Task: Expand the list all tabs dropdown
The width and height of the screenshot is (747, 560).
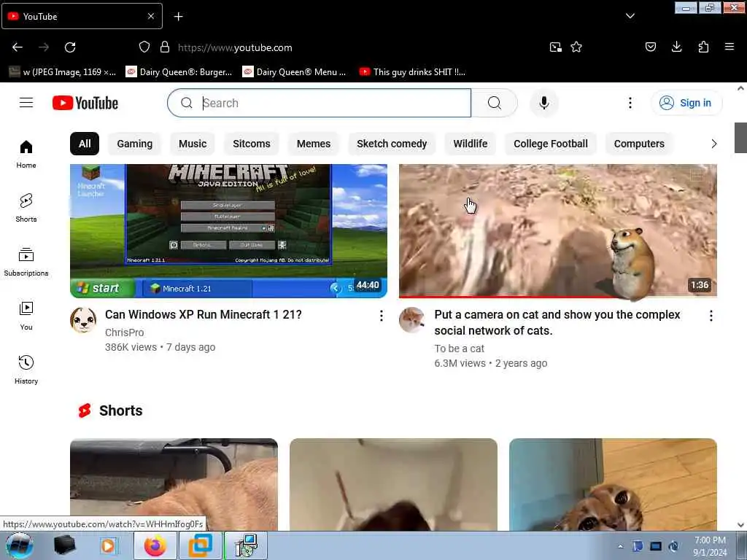Action: pos(630,16)
